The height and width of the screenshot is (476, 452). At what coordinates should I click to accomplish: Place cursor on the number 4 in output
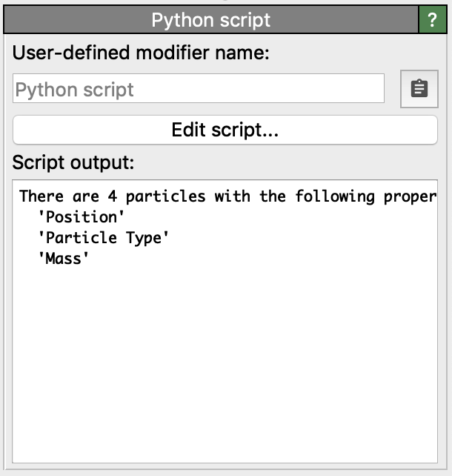tap(112, 196)
